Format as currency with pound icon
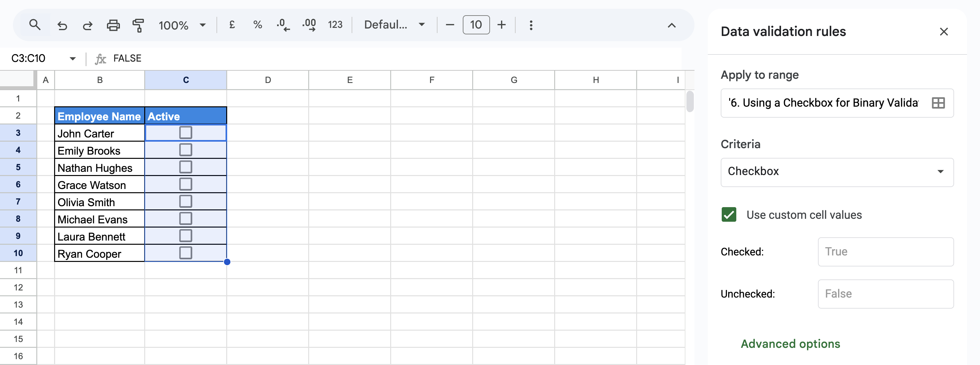This screenshot has width=980, height=365. (x=232, y=25)
